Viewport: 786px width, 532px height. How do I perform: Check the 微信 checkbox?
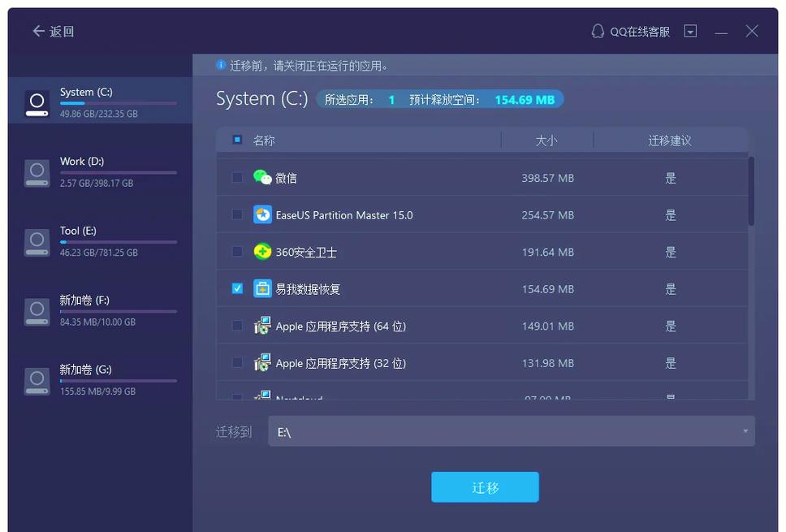pyautogui.click(x=238, y=178)
